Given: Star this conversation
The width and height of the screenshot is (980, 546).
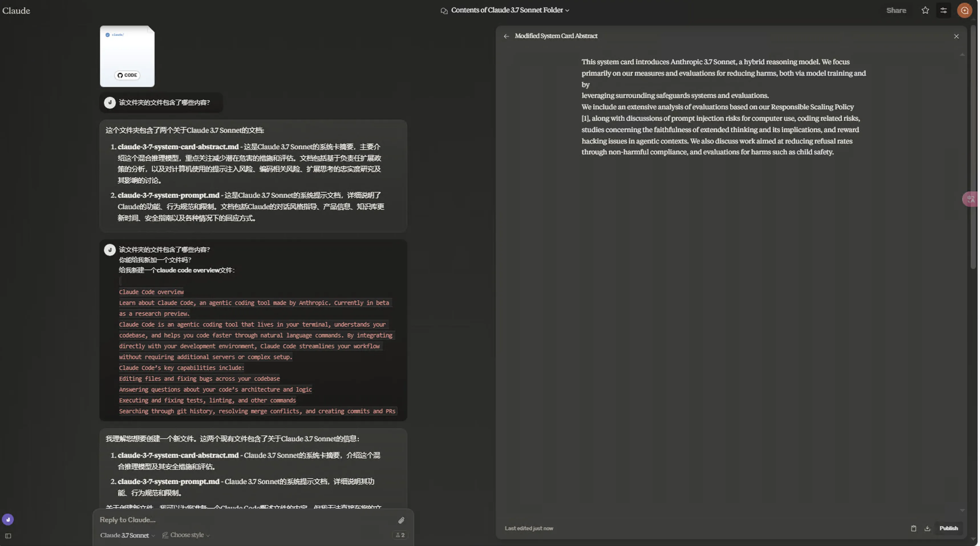Looking at the screenshot, I should 925,10.
